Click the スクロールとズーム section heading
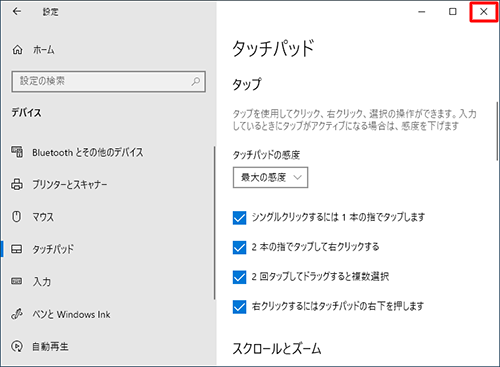The width and height of the screenshot is (500, 367). tap(277, 349)
